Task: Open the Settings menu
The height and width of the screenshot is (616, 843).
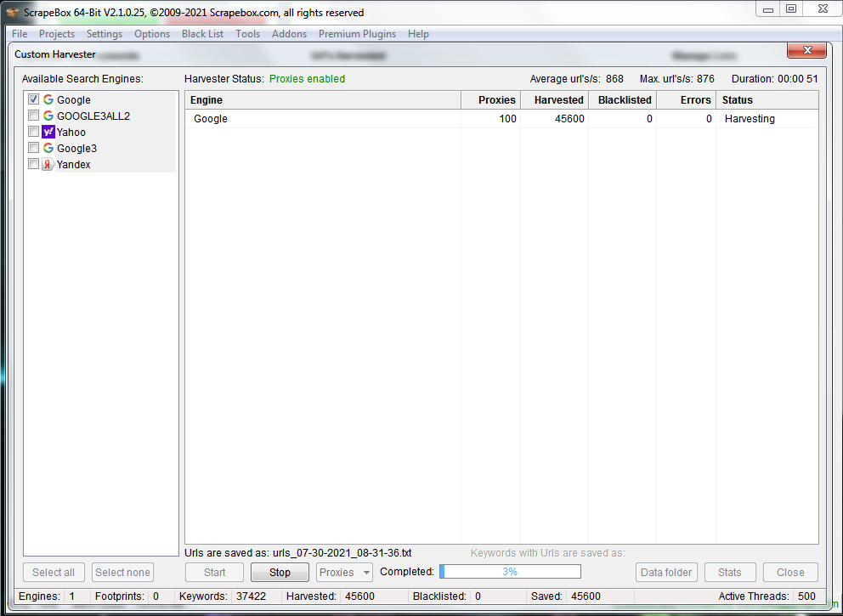Action: click(105, 34)
